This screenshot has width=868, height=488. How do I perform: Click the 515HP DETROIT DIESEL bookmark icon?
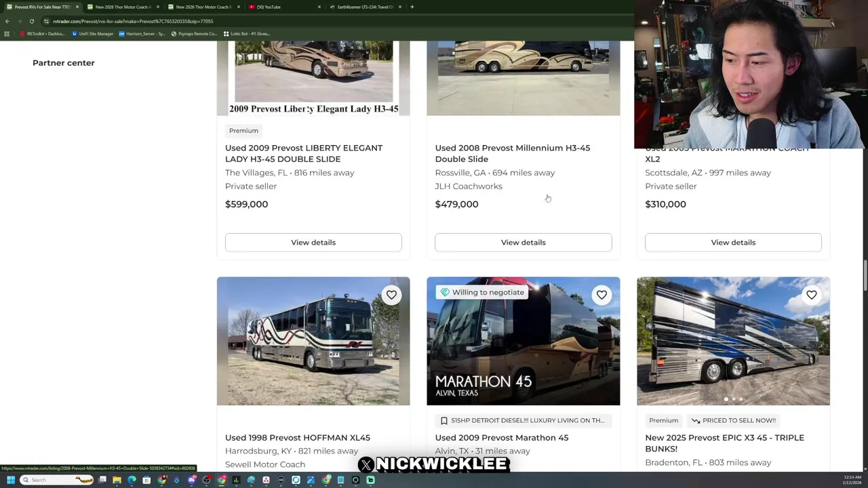pos(443,420)
